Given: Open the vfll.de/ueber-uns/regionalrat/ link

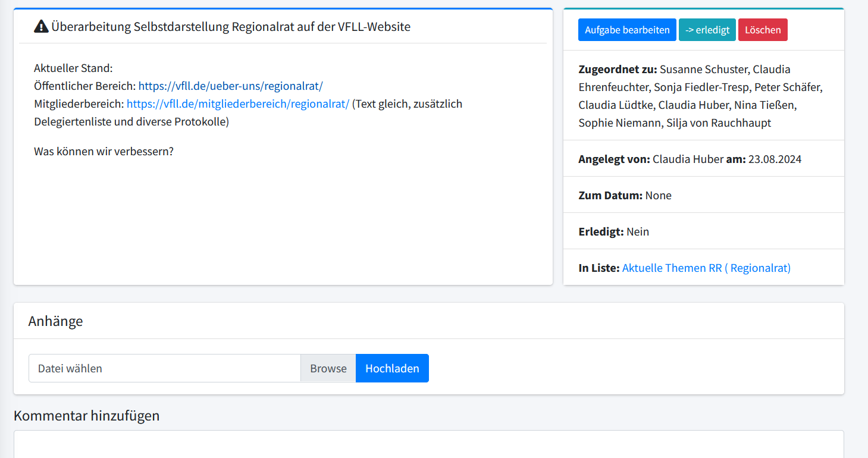Looking at the screenshot, I should click(x=230, y=86).
